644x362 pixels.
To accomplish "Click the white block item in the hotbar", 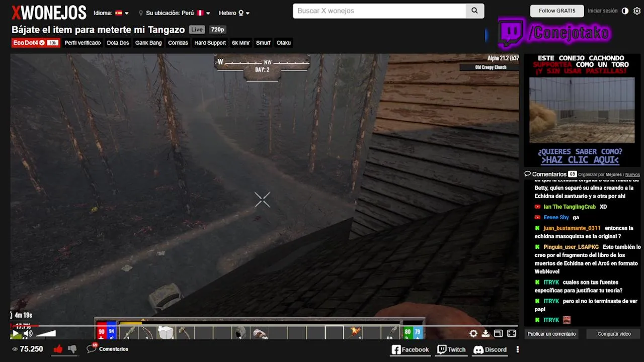I will coord(166,333).
